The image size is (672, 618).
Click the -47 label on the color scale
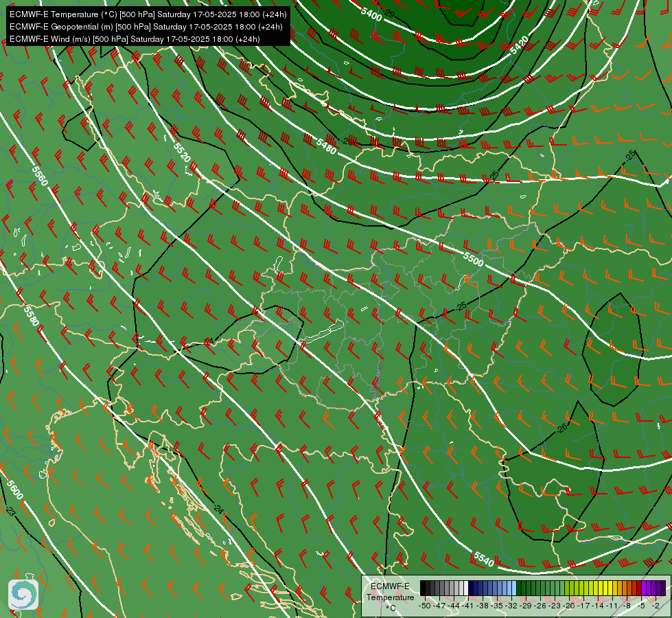(439, 606)
